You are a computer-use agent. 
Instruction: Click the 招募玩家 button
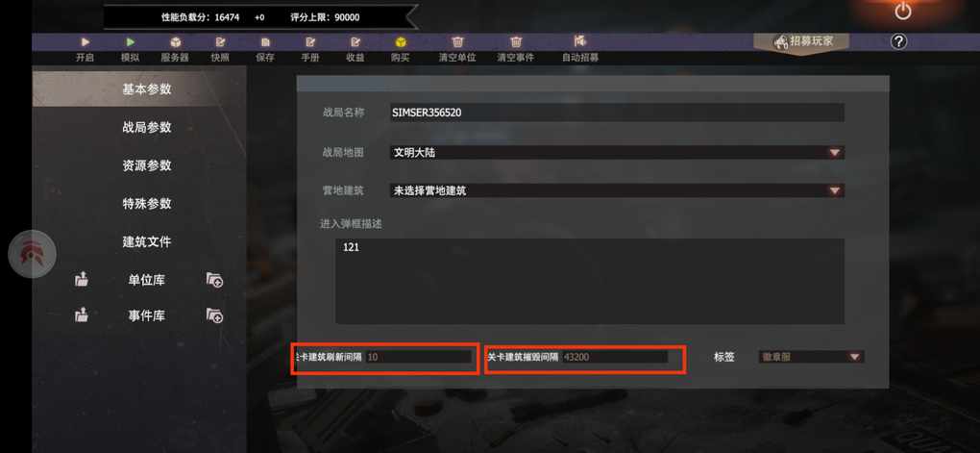coord(804,42)
